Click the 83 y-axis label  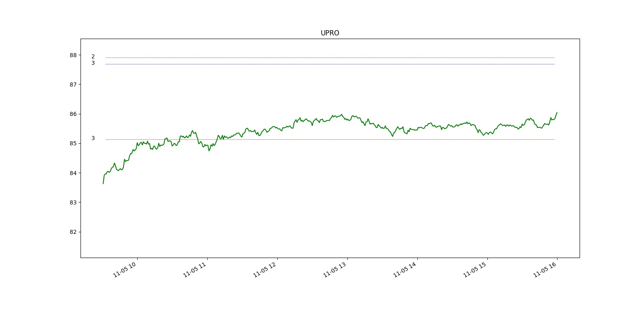tap(73, 202)
